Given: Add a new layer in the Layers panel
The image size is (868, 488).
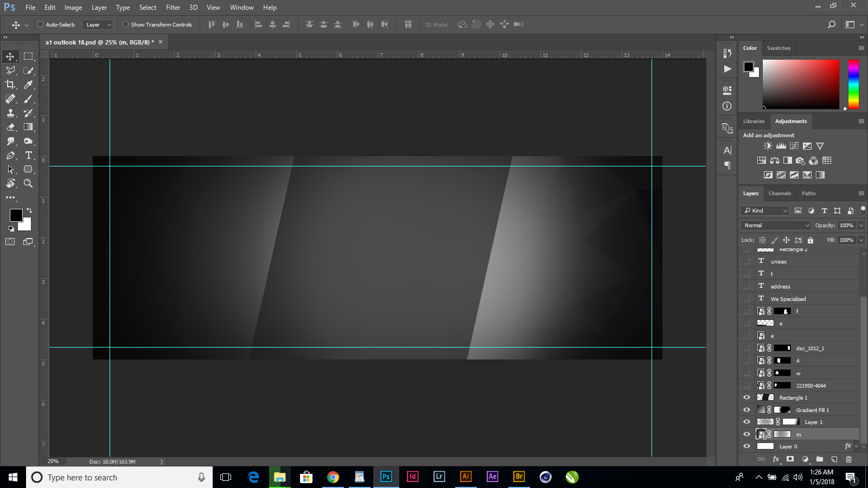Looking at the screenshot, I should [x=834, y=459].
